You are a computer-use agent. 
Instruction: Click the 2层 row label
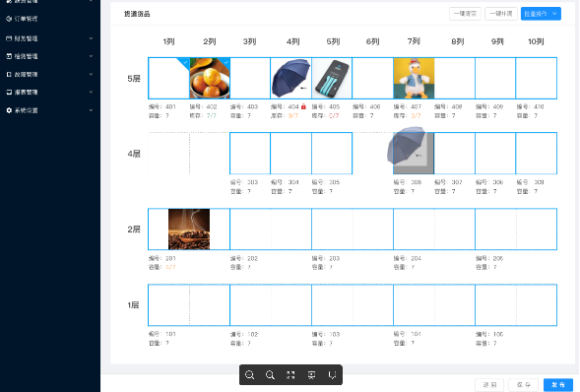tap(134, 229)
